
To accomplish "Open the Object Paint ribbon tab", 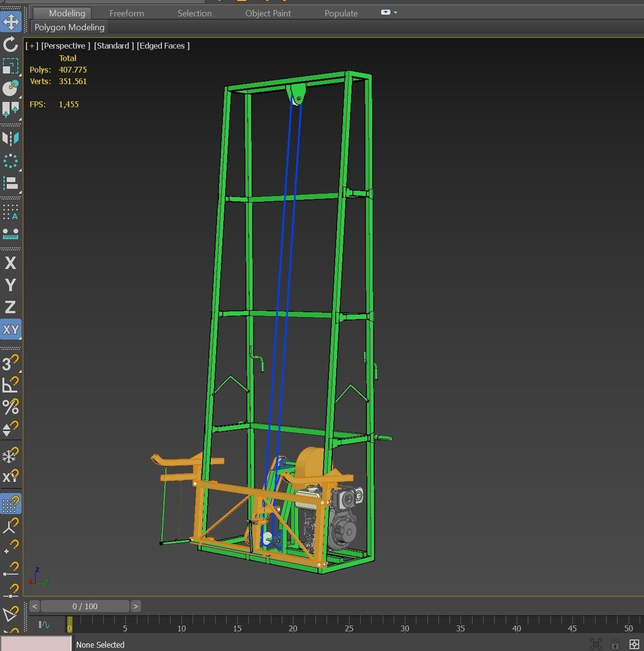I will point(268,13).
